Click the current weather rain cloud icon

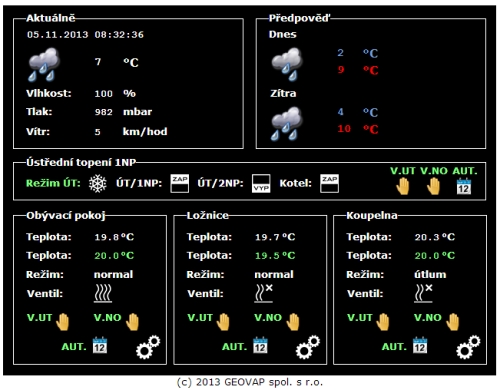[x=44, y=65]
